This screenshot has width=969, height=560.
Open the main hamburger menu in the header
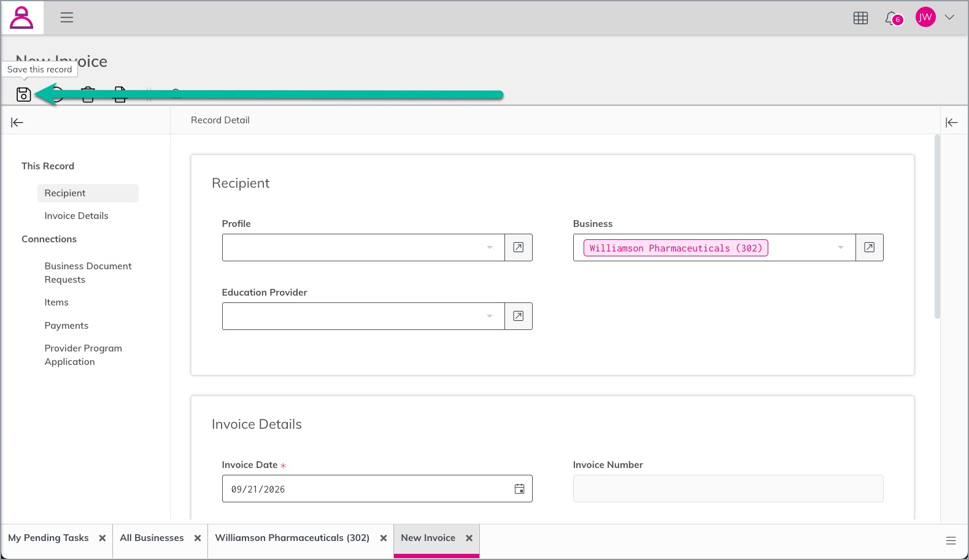point(67,17)
